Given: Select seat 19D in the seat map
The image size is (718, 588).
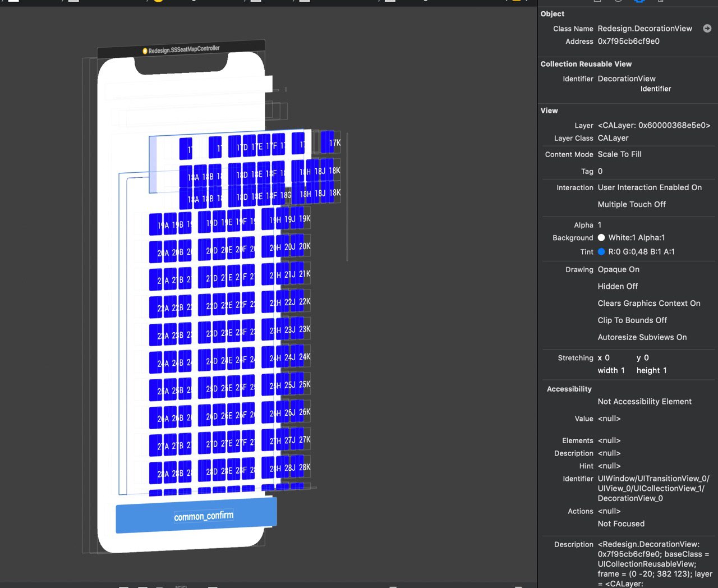Looking at the screenshot, I should (212, 223).
